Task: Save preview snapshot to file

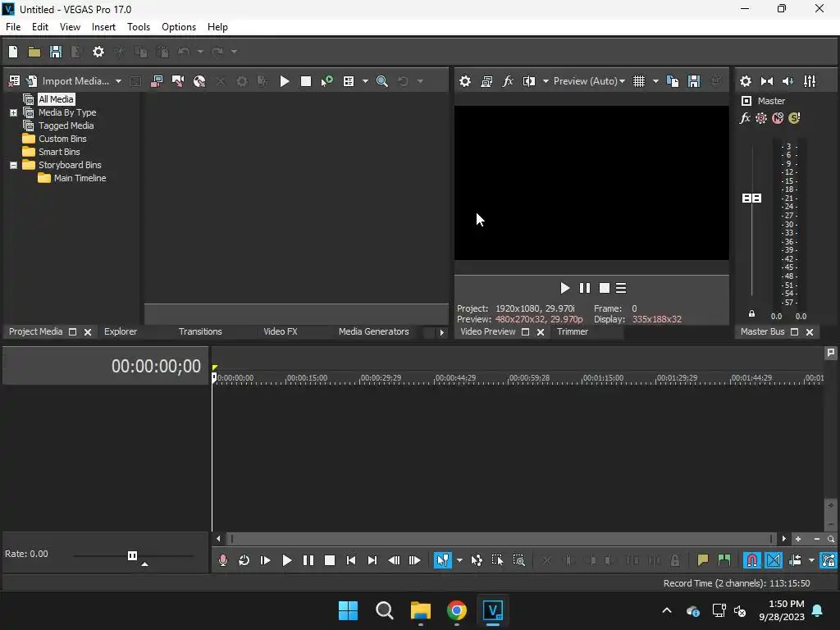Action: coord(694,81)
